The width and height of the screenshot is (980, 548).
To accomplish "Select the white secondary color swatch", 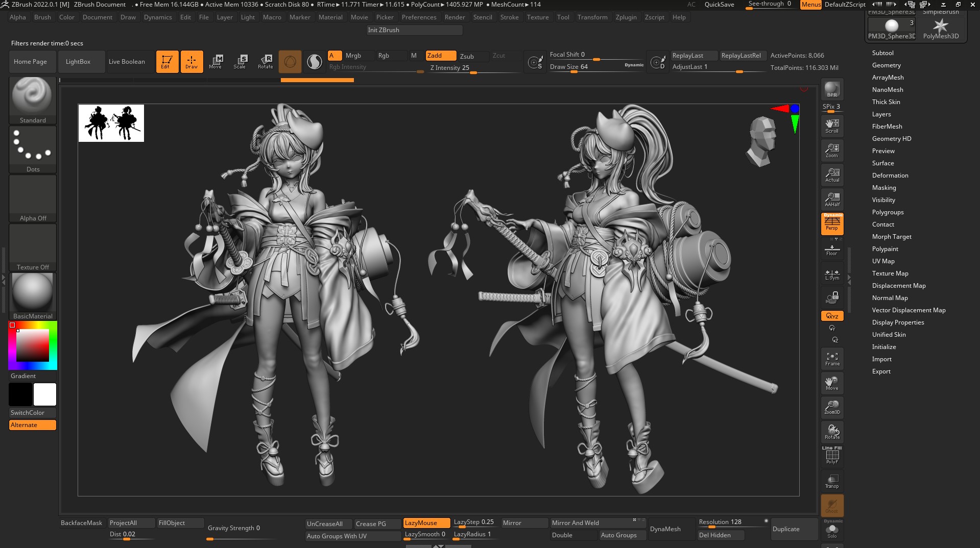I will pos(45,394).
